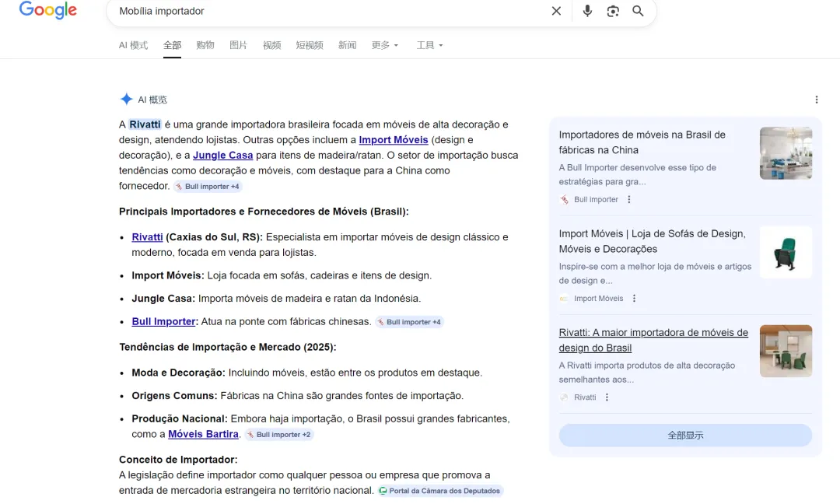Switch to the 新闻 tab

(x=347, y=45)
